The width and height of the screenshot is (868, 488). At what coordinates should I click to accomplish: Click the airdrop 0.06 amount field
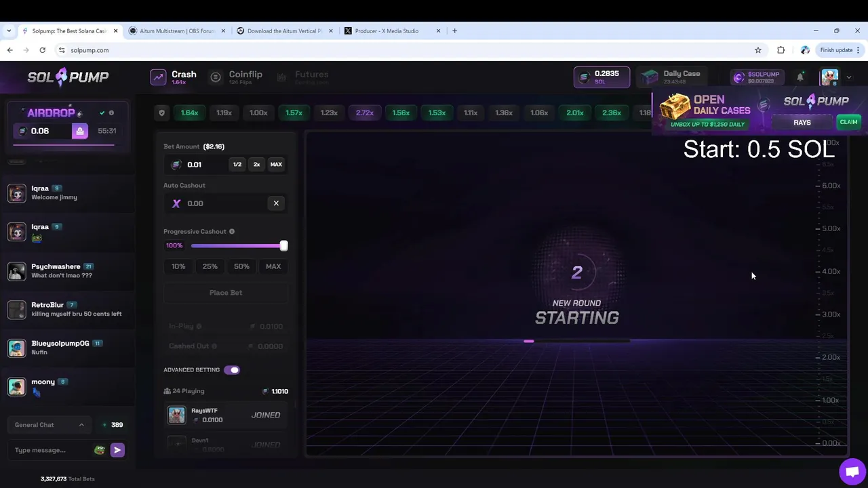[43, 131]
